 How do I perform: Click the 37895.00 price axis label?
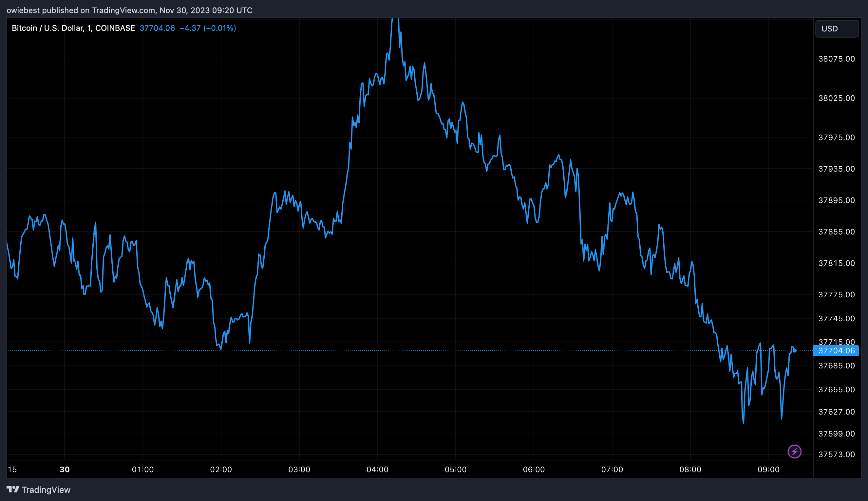coord(836,200)
